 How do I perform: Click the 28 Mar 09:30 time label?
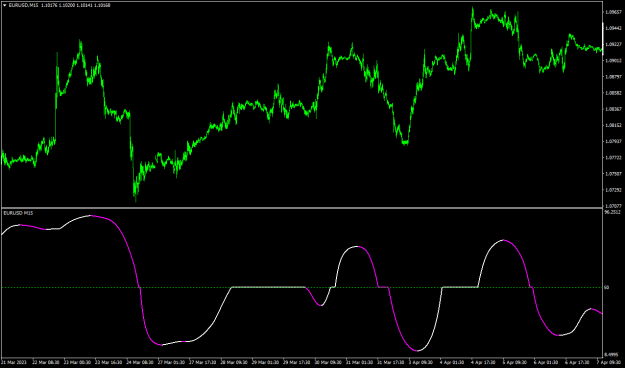coord(234,363)
